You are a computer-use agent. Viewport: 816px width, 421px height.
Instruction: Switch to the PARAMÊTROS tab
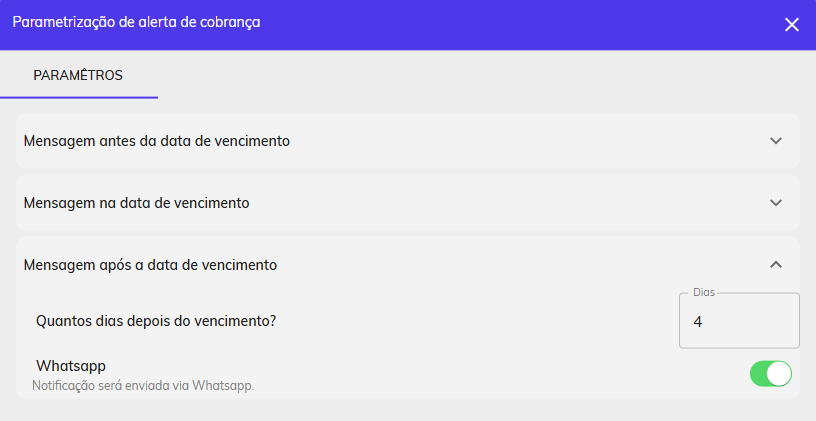tap(78, 75)
